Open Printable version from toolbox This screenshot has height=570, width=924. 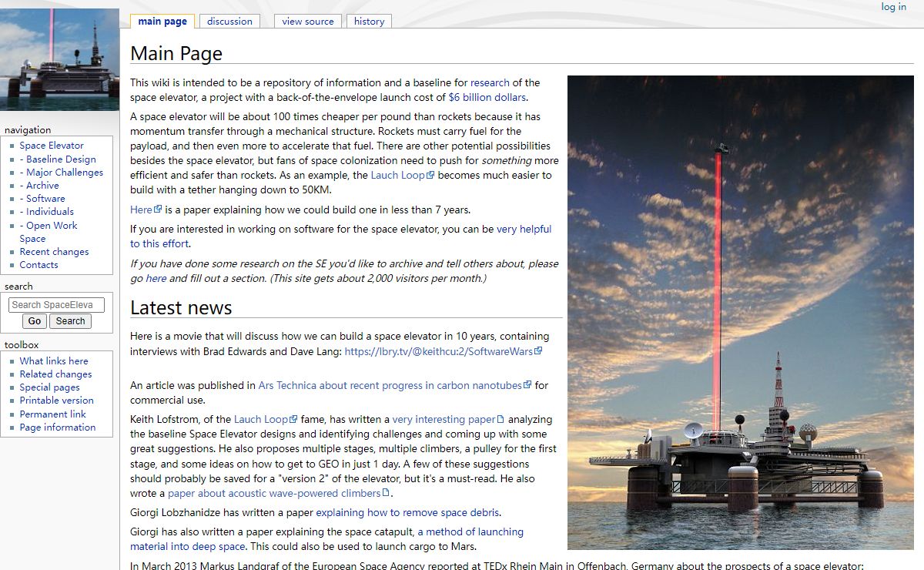[x=56, y=401]
